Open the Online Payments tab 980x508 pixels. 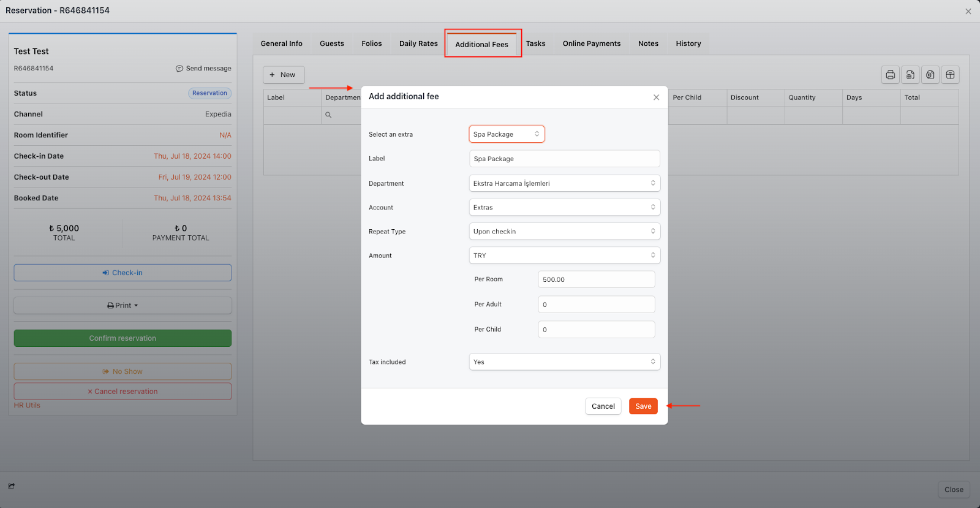click(x=591, y=44)
